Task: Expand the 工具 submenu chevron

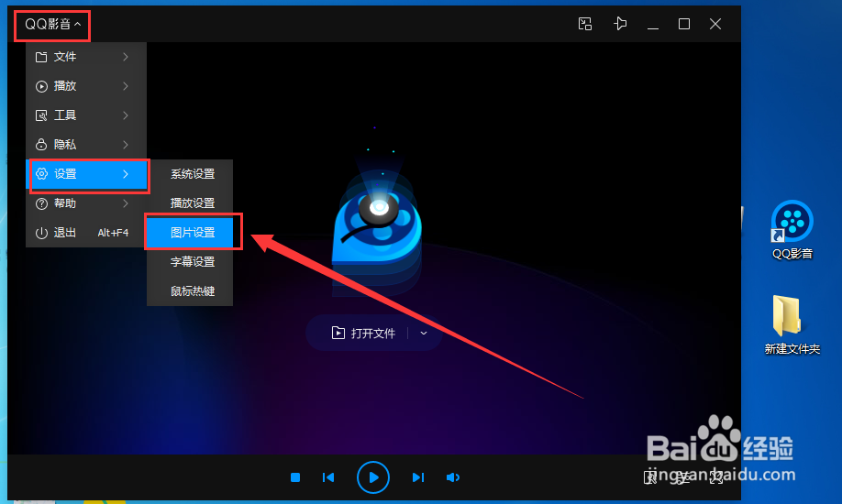Action: pyautogui.click(x=125, y=115)
